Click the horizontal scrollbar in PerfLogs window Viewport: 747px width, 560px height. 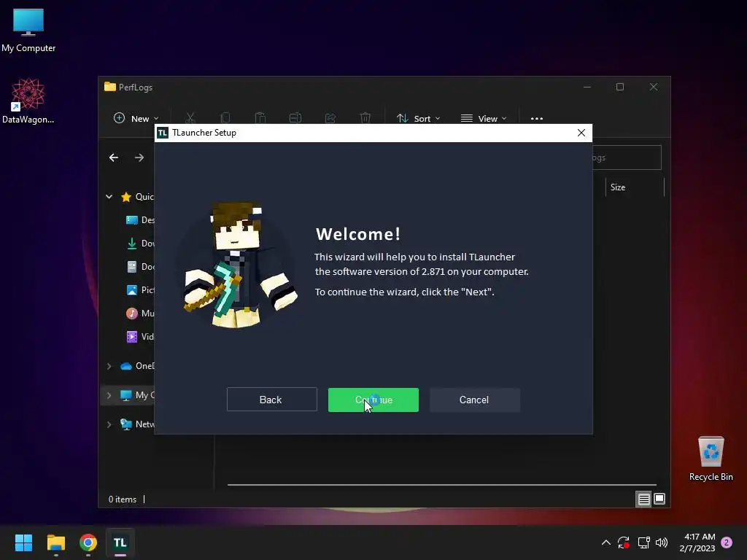coord(441,485)
